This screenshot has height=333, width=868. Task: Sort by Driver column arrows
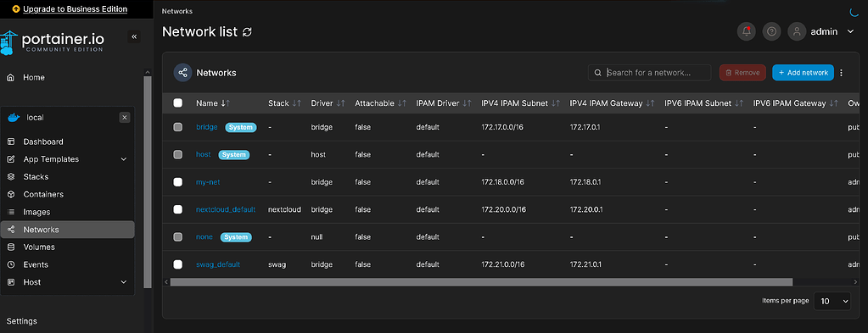coord(340,103)
